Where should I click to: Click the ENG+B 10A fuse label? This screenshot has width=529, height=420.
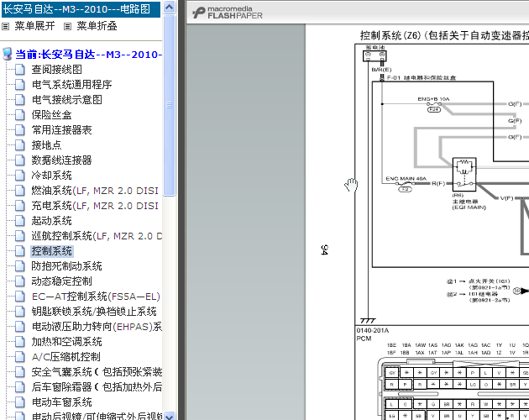433,99
